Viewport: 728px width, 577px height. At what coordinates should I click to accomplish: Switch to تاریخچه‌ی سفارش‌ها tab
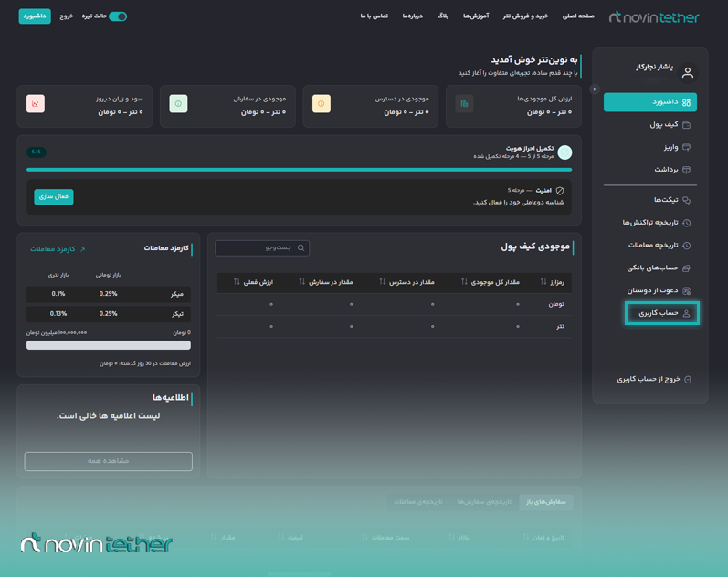coord(484,502)
